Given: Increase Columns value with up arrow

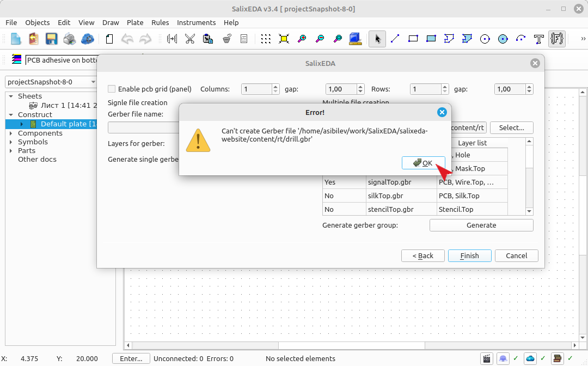Looking at the screenshot, I should click(275, 87).
